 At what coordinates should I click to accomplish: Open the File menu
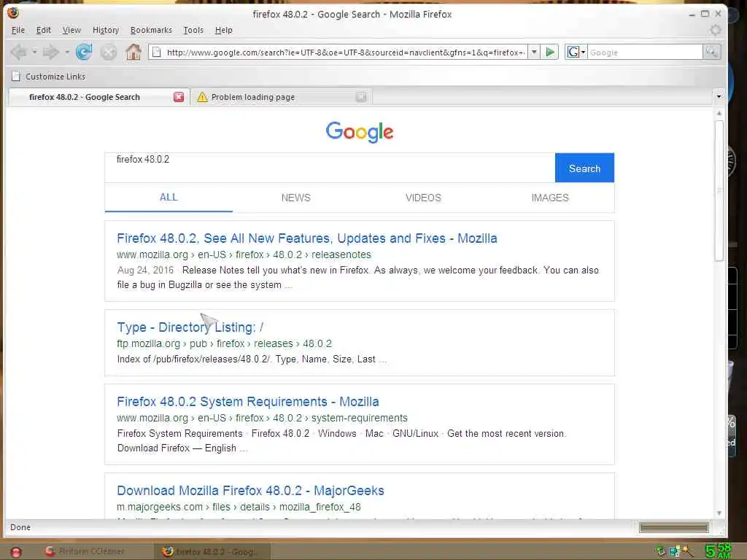pyautogui.click(x=18, y=30)
